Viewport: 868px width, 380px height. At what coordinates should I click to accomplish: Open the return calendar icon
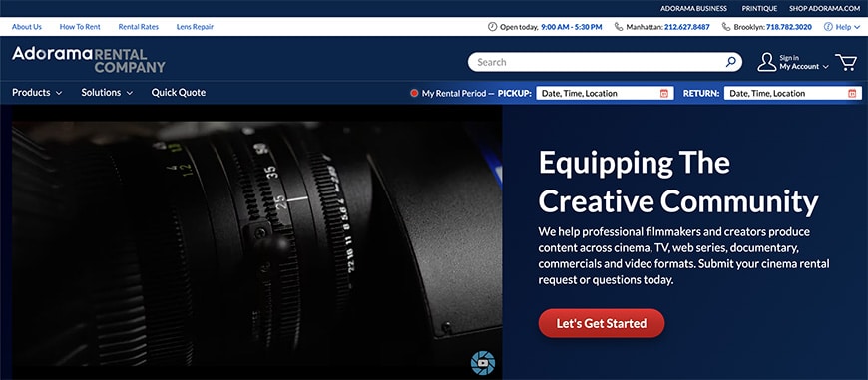852,94
